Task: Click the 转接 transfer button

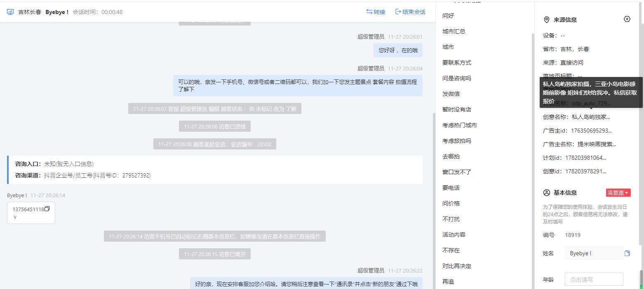Action: pyautogui.click(x=376, y=12)
